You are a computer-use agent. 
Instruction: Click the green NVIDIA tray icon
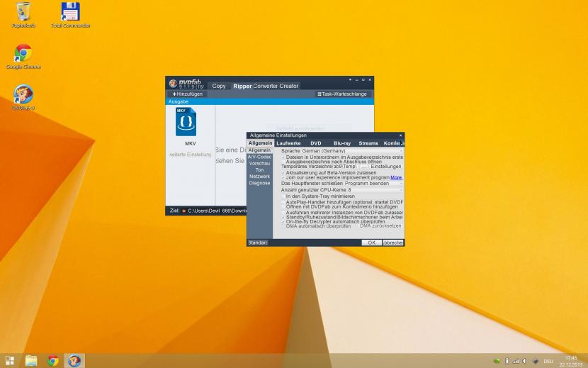[x=497, y=361]
